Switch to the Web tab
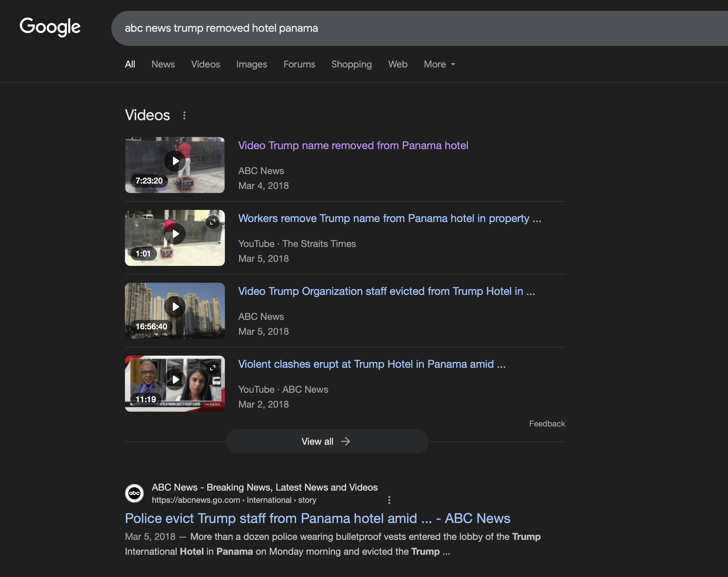 pyautogui.click(x=398, y=64)
